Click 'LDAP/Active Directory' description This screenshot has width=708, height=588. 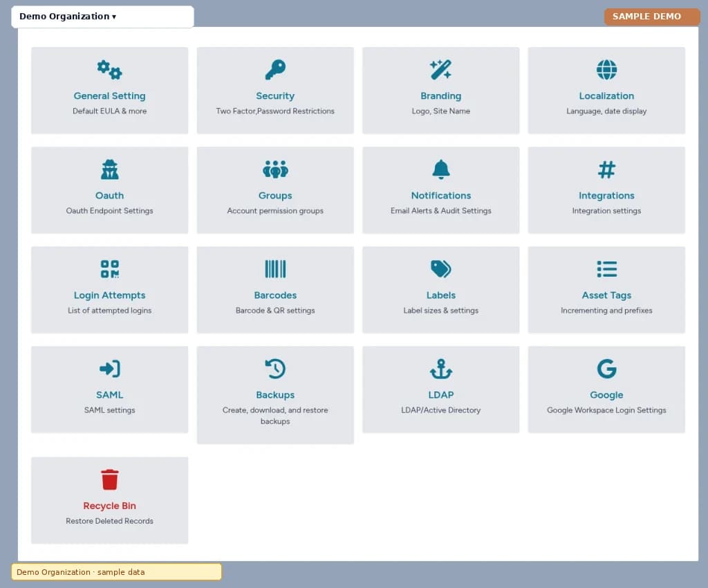440,410
